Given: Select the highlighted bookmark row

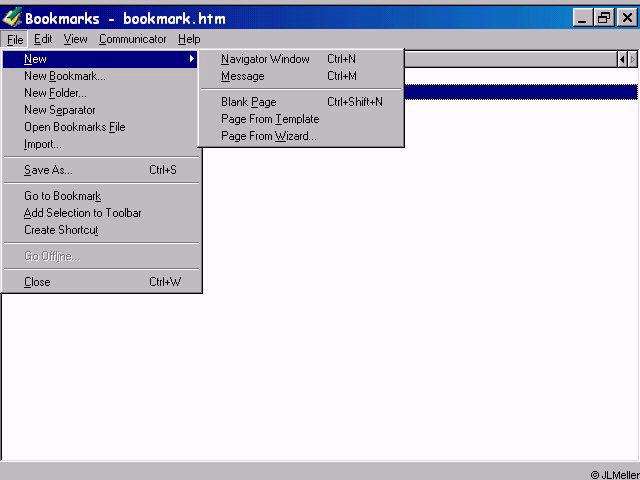Looking at the screenshot, I should pos(521,92).
